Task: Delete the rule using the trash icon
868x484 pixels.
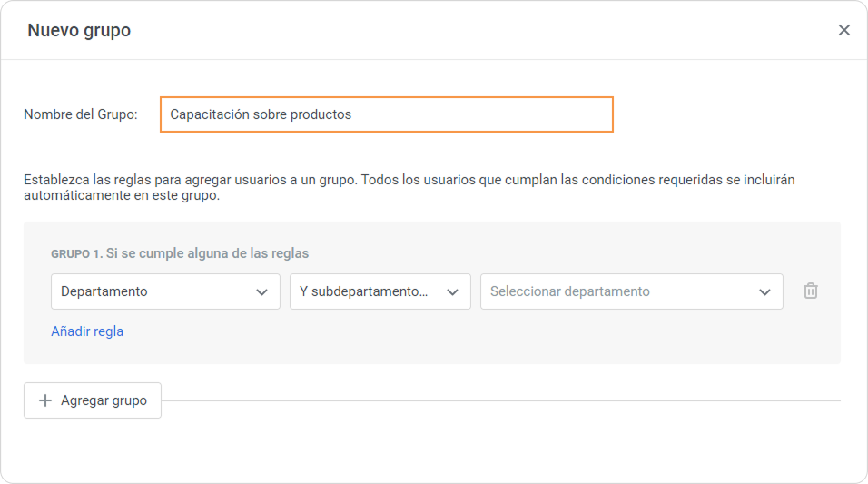Action: [x=811, y=291]
